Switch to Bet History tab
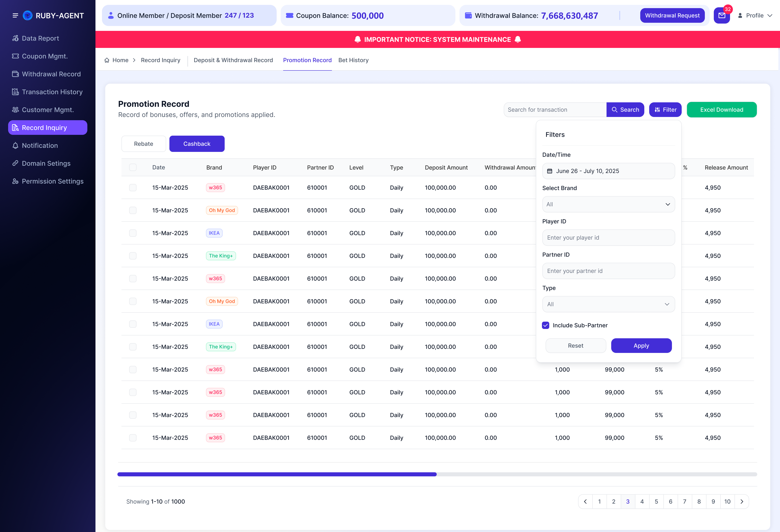 point(353,60)
